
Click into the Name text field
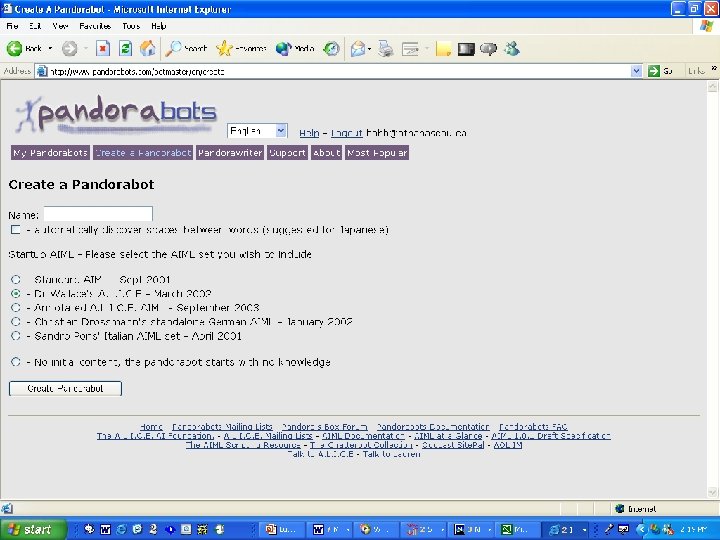coord(98,214)
